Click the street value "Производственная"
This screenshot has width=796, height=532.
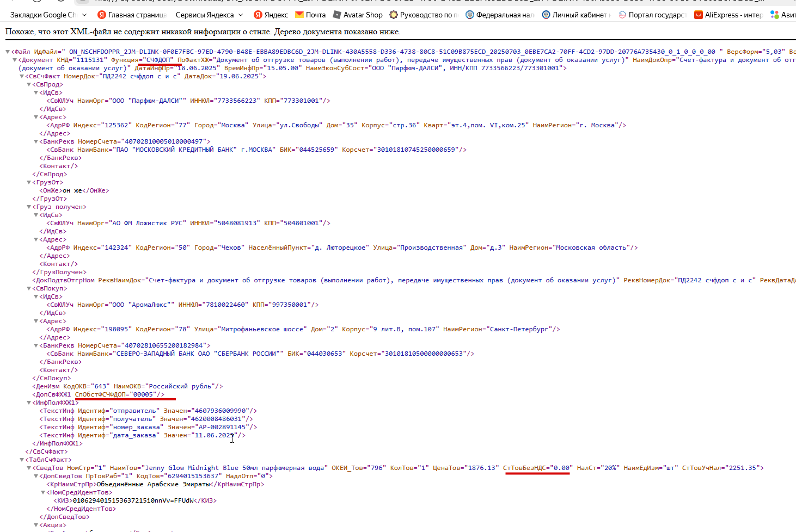431,248
